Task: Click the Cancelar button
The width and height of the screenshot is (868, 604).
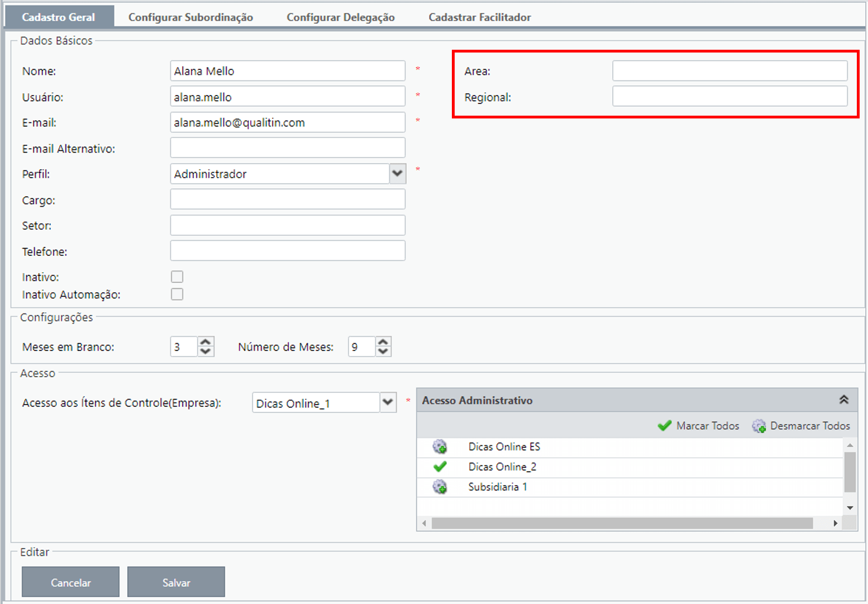Action: 70,582
